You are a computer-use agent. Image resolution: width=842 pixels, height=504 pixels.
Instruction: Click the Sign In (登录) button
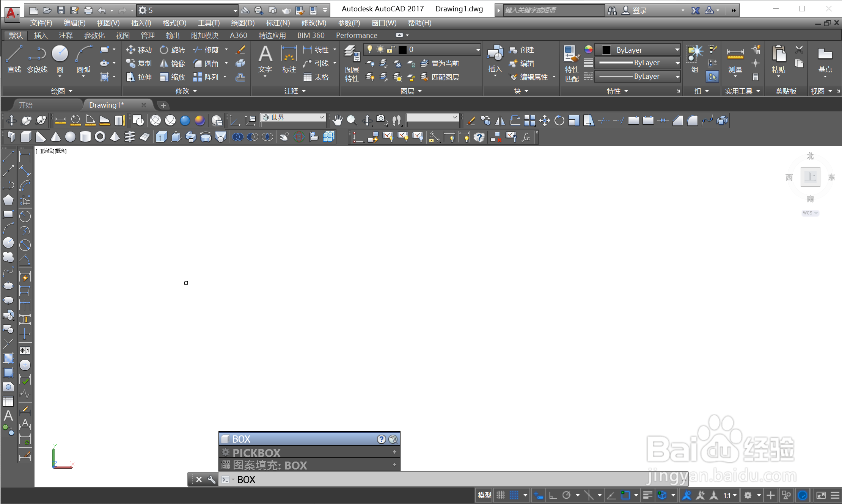pos(639,10)
